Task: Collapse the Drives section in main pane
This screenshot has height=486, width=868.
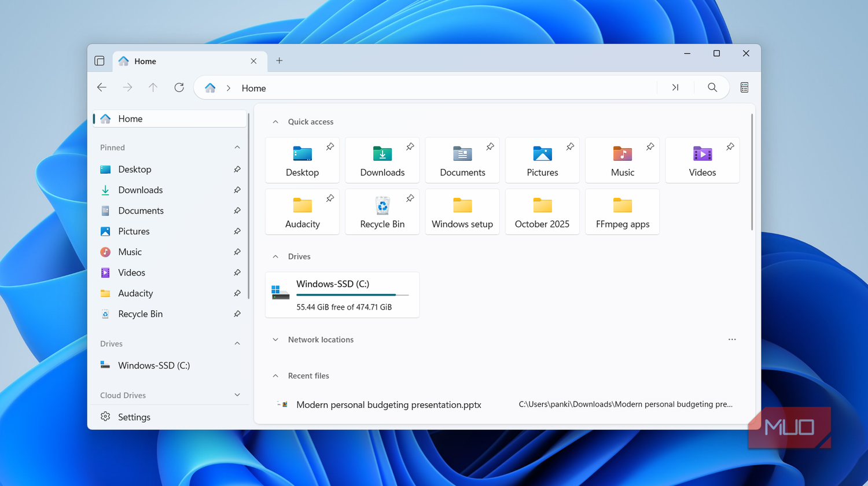Action: click(275, 257)
